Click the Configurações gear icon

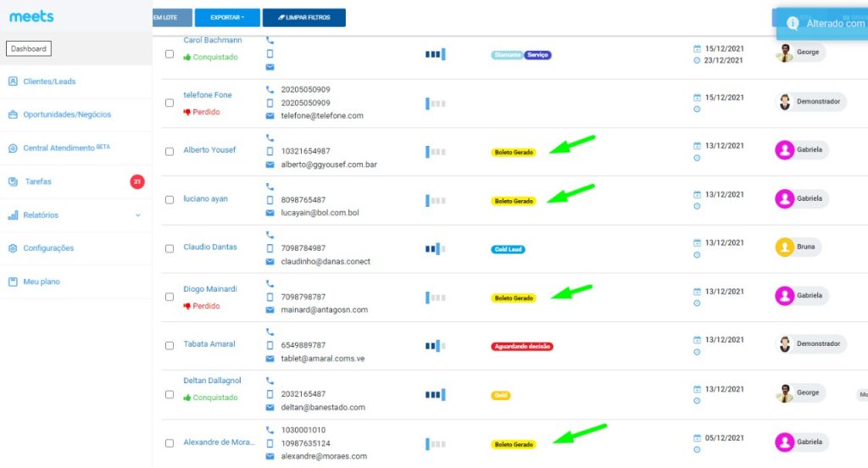click(x=13, y=248)
